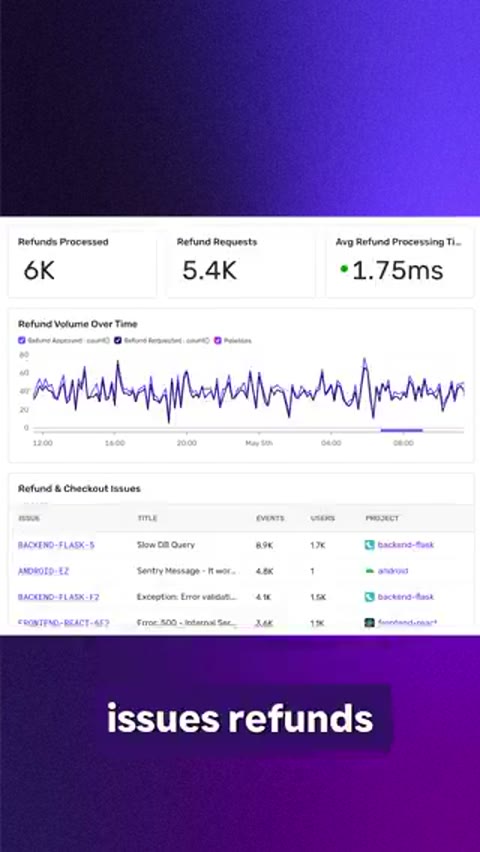Select the release marker bar on chart timeline
Screen dimensions: 480x852
click(401, 430)
